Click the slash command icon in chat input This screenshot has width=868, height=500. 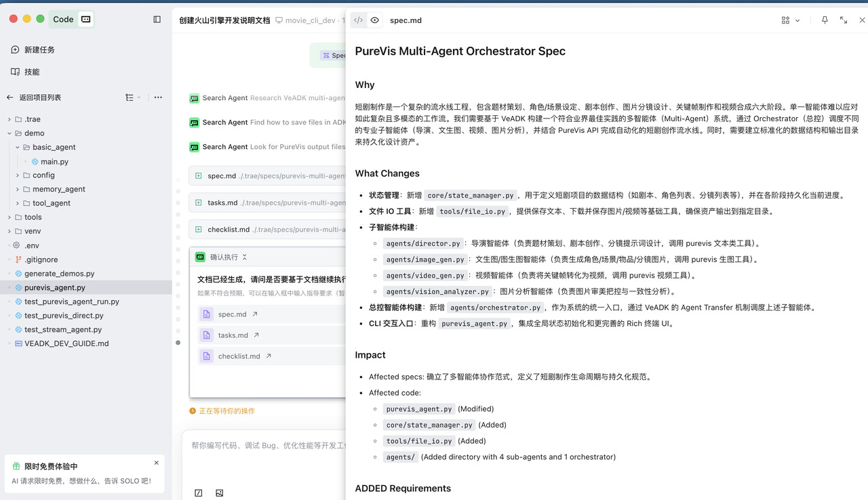point(199,493)
